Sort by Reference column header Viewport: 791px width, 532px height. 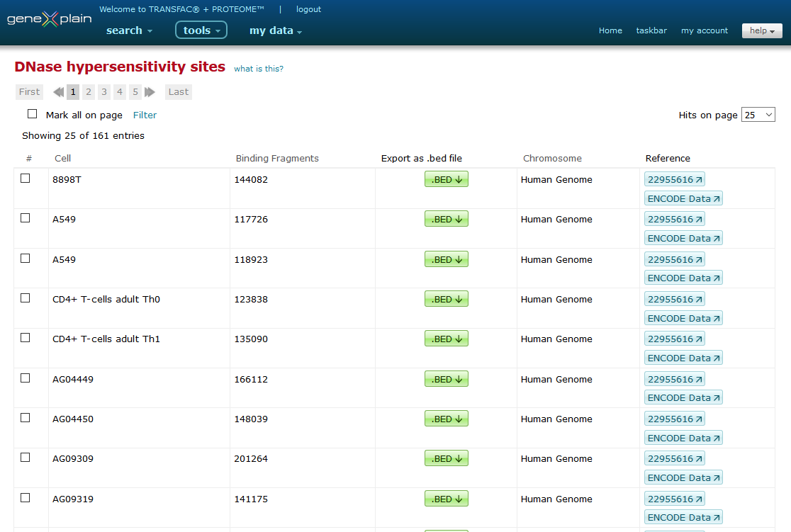(668, 159)
